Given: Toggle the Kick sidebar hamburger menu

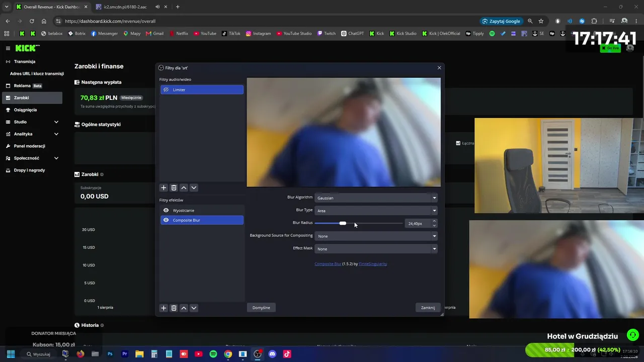Looking at the screenshot, I should coord(8,48).
